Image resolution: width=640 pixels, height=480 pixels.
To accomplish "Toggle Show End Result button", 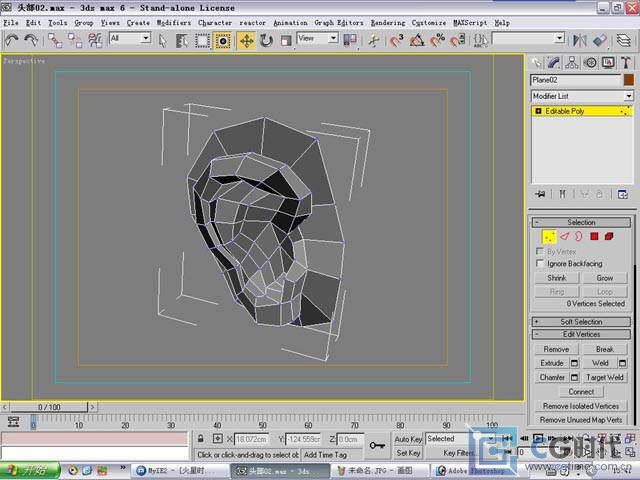I will click(x=562, y=194).
